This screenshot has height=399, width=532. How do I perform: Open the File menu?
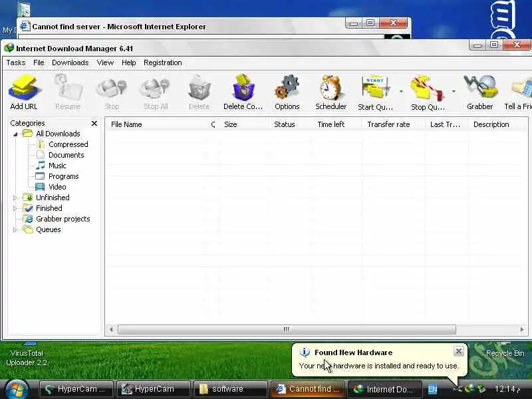click(39, 63)
